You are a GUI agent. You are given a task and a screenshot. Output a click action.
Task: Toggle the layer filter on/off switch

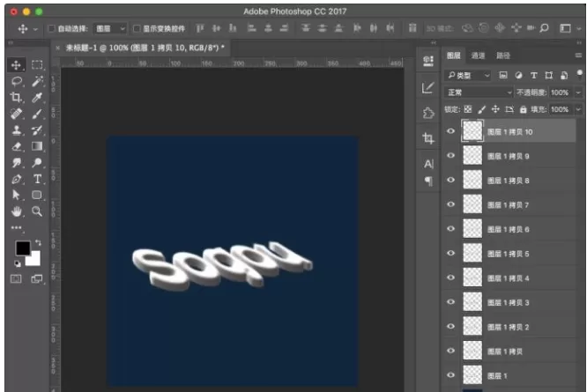(580, 74)
